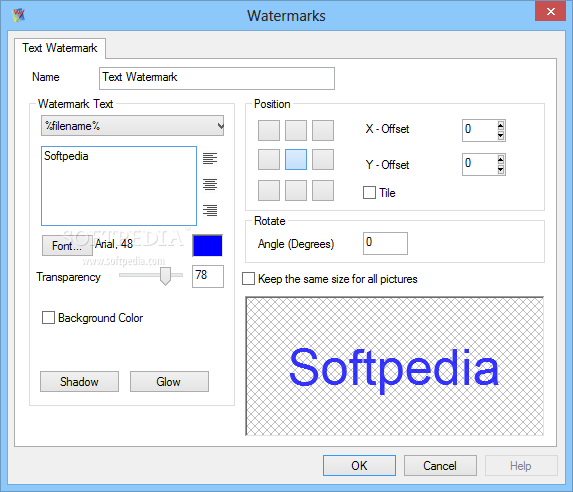Confirm with the OK button

coord(359,465)
